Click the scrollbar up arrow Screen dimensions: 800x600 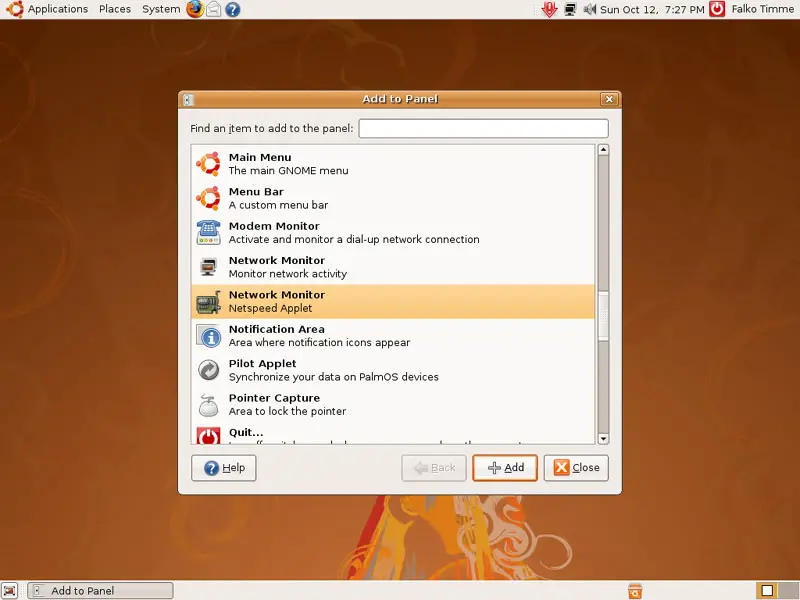(603, 150)
